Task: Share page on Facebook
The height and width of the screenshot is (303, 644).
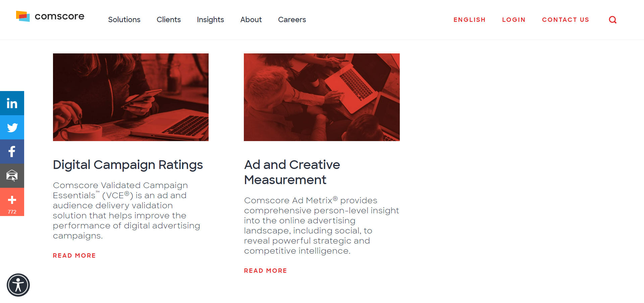Action: [12, 151]
